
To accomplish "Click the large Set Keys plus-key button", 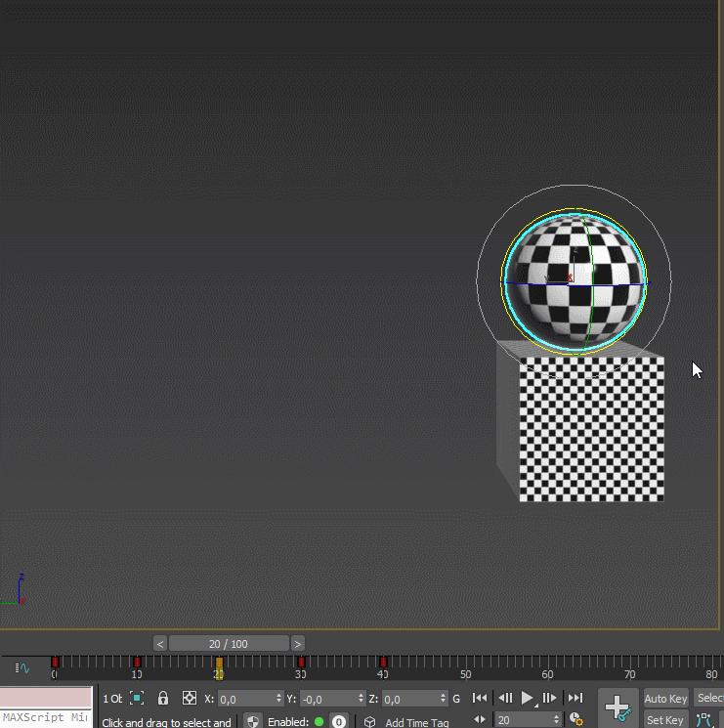I will point(617,707).
